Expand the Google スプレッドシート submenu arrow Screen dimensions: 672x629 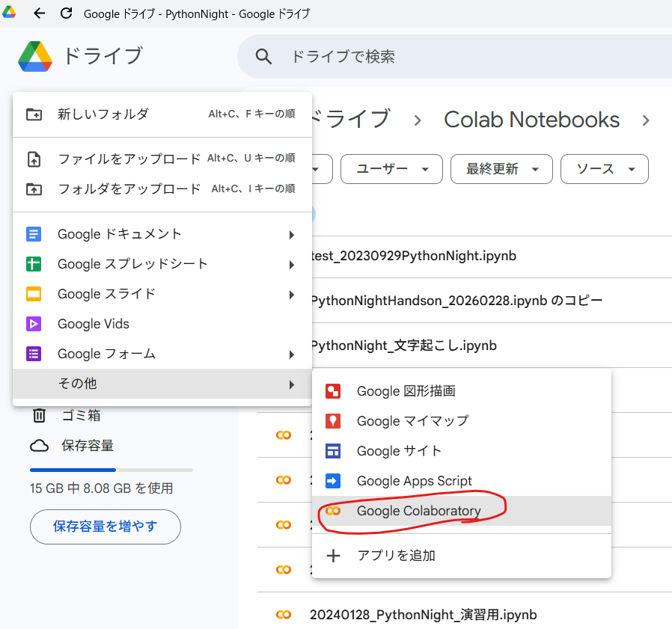point(292,265)
